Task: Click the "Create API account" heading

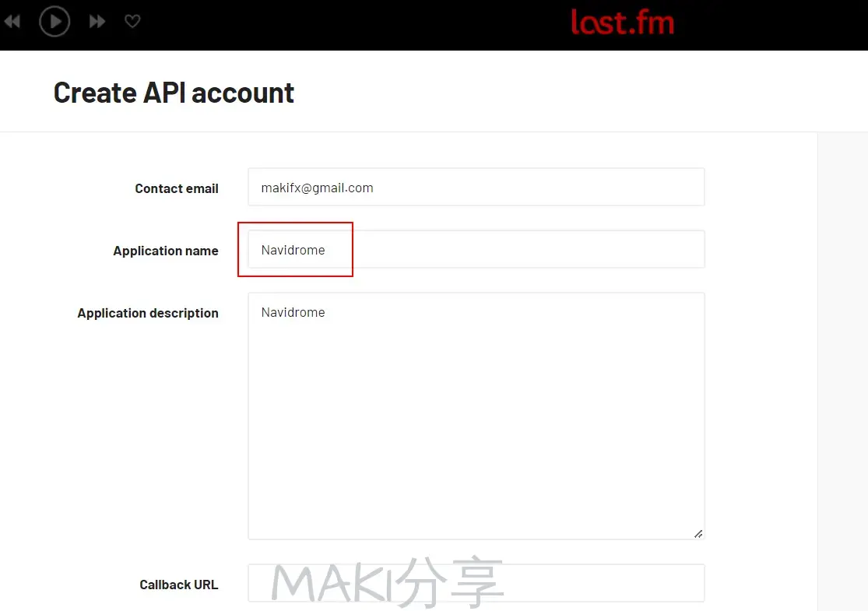Action: 174,93
